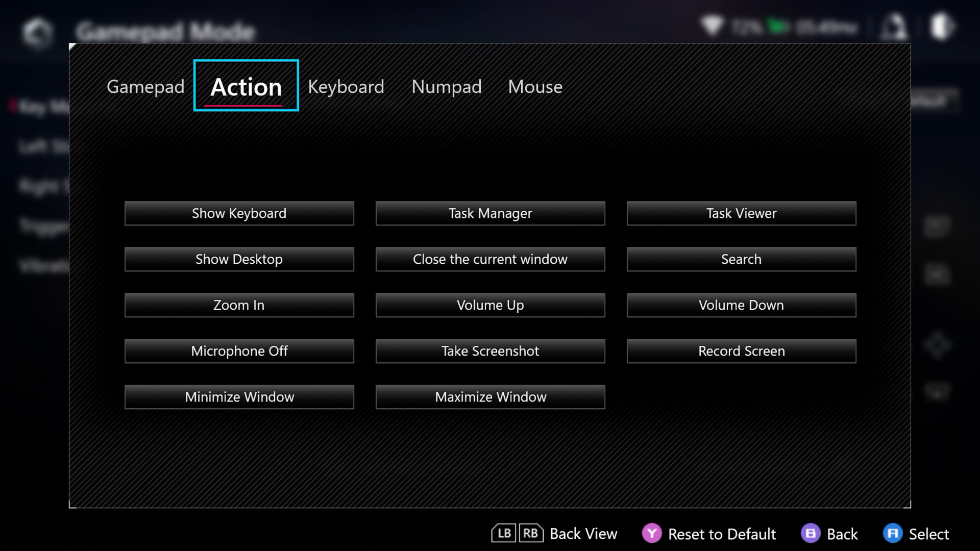Select the Show Desktop action

(x=239, y=259)
